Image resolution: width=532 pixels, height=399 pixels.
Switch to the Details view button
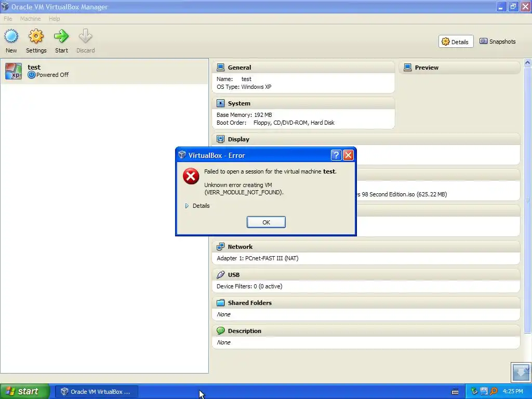pyautogui.click(x=456, y=42)
